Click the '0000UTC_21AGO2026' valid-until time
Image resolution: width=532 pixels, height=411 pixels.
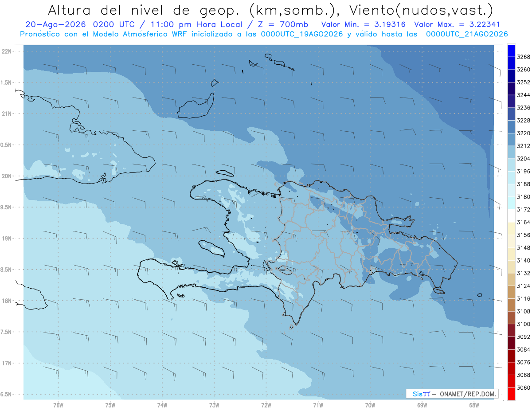[467, 34]
